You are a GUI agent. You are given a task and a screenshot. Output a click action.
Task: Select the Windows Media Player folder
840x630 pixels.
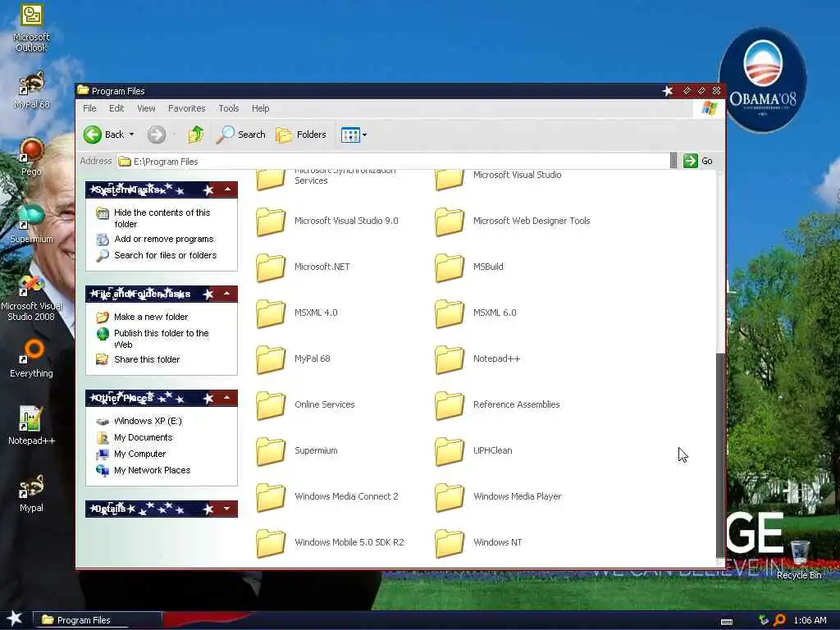tap(498, 496)
